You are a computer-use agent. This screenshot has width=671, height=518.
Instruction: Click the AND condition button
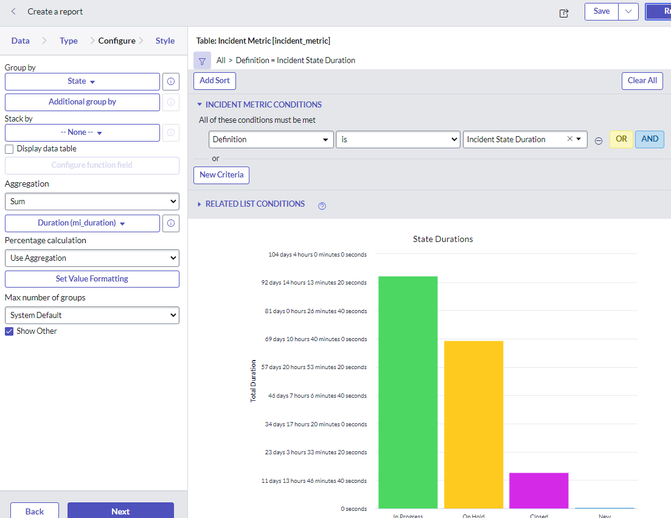pyautogui.click(x=649, y=139)
